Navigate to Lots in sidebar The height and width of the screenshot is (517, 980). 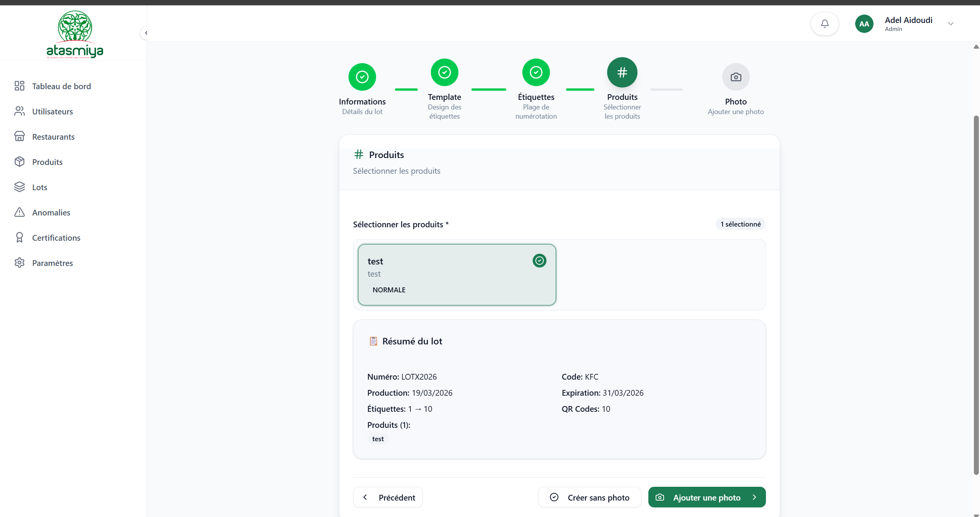(x=39, y=187)
